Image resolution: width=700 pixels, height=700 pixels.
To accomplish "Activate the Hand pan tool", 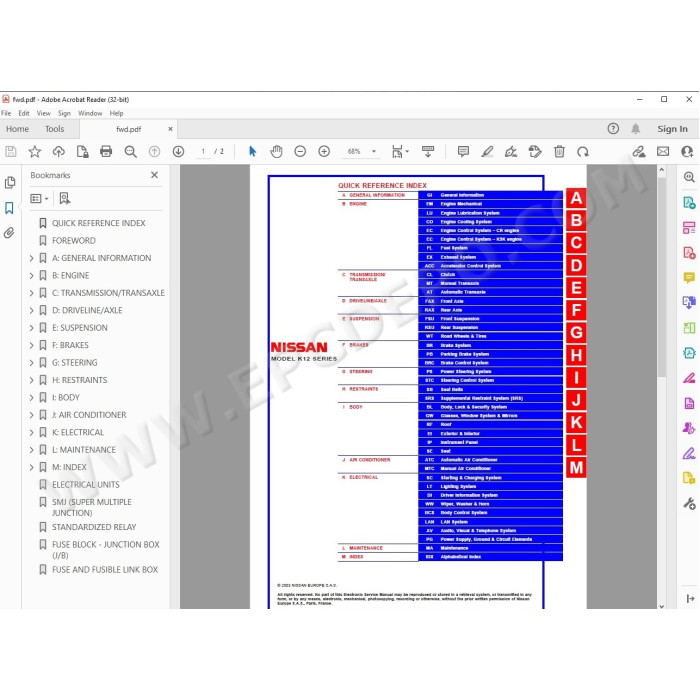I will pos(276,152).
